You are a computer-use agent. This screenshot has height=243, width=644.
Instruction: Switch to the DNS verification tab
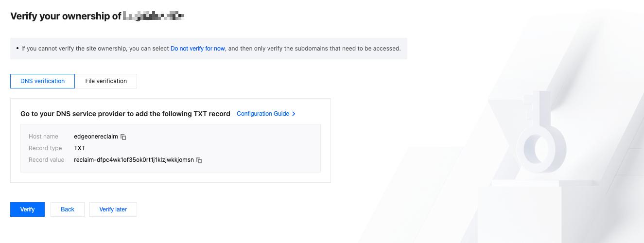(42, 81)
